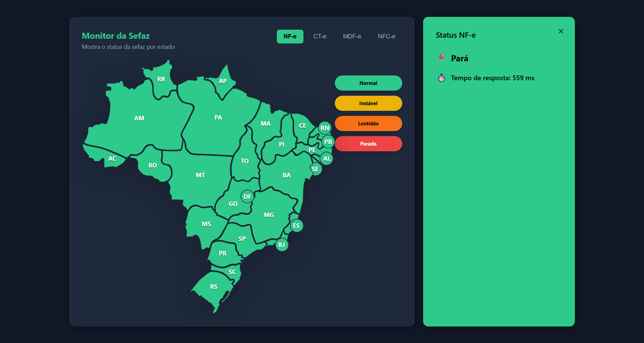The width and height of the screenshot is (644, 343).
Task: Select the ES circle marker
Action: (x=296, y=226)
